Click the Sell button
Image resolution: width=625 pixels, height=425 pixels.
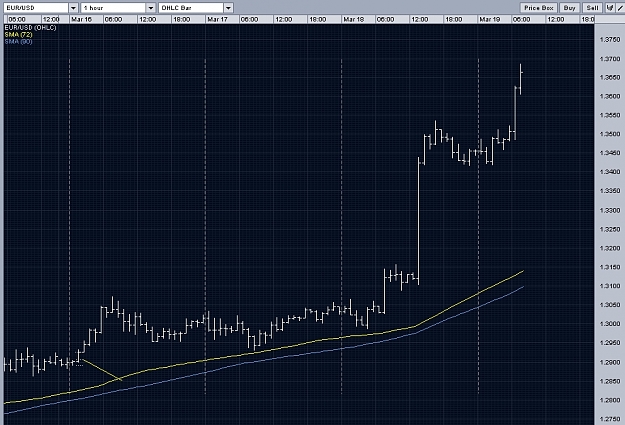click(x=592, y=8)
